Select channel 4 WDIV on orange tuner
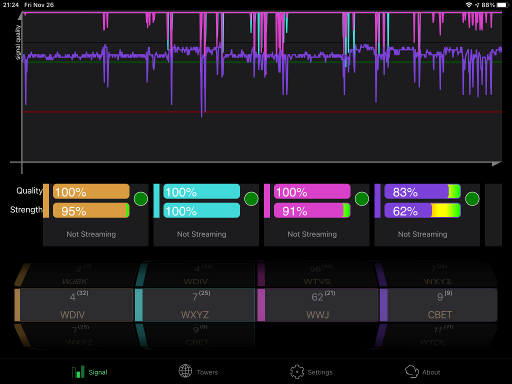The width and height of the screenshot is (512, 384). (74, 305)
